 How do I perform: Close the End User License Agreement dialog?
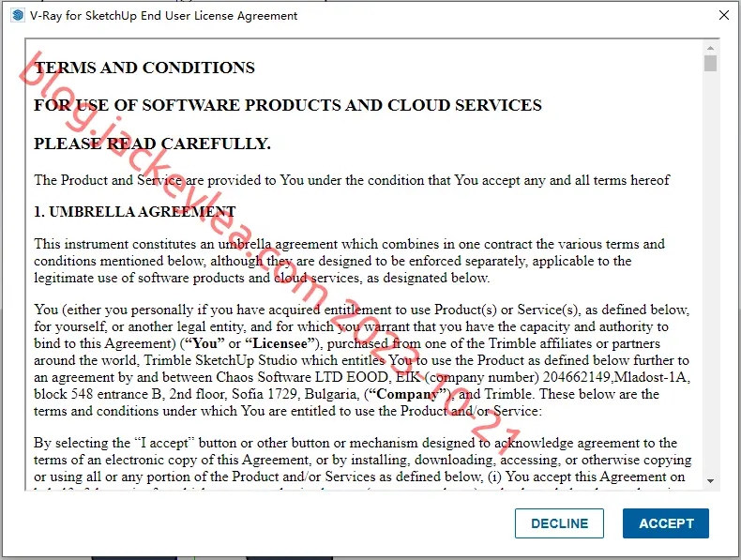pos(723,15)
